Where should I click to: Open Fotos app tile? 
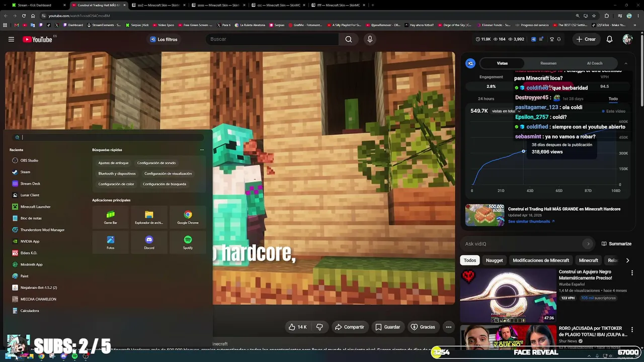click(x=110, y=242)
